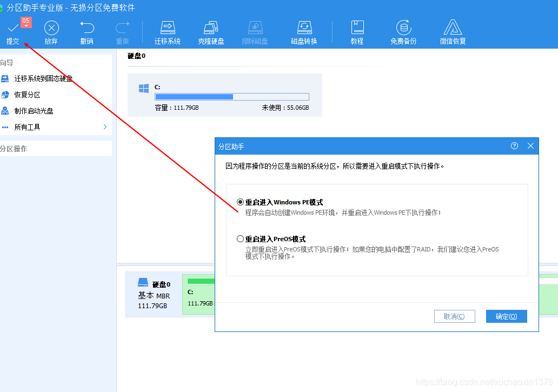Click the PreOS mode description text
The height and width of the screenshot is (392, 558).
(372, 253)
